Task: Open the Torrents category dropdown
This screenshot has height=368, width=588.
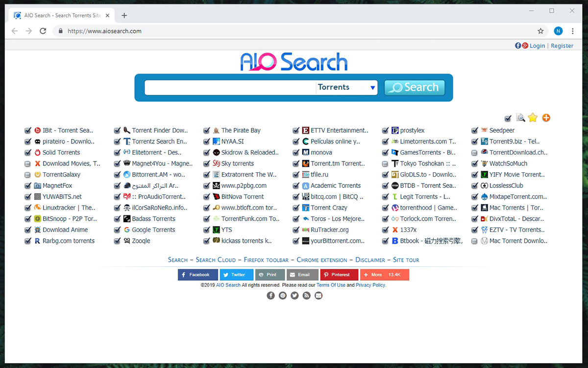Action: coord(346,88)
